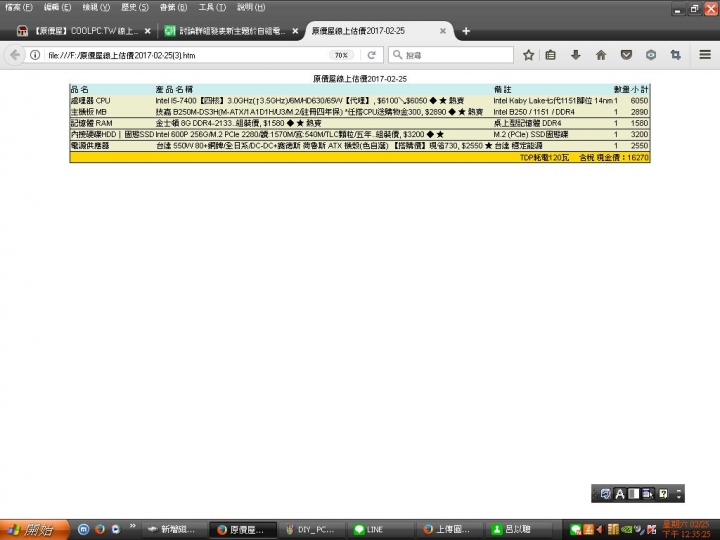The width and height of the screenshot is (720, 540).
Task: Click the crop screenshot toolbar icon
Action: [675, 55]
